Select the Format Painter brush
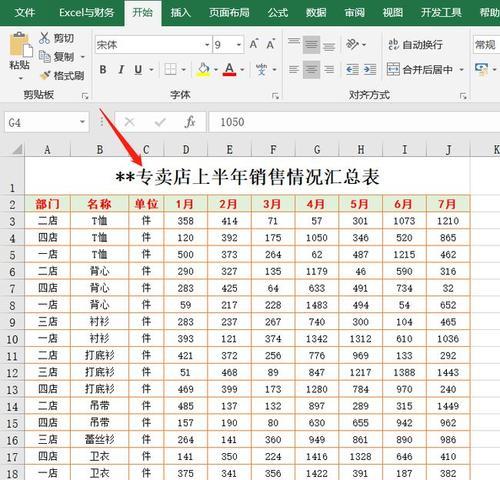Screen dimensions: 500x480 pos(45,75)
